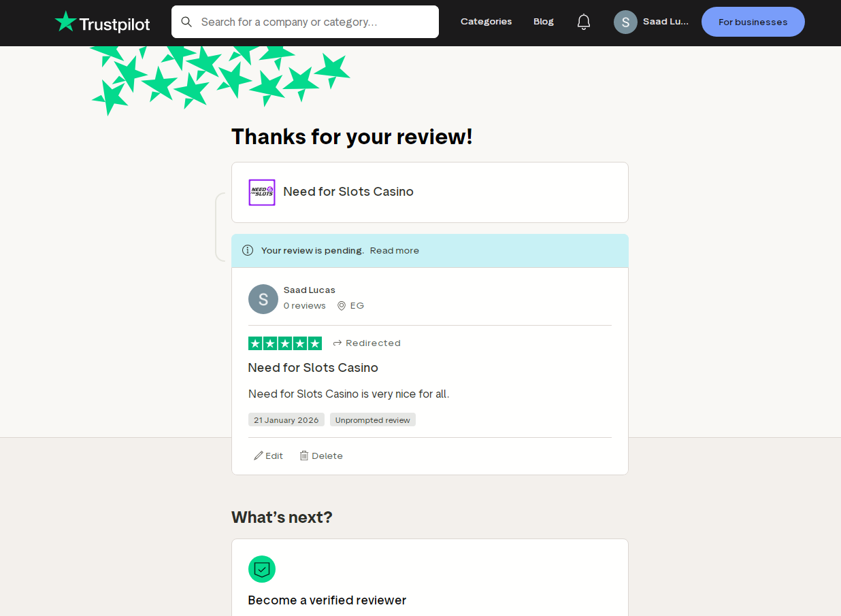Image resolution: width=841 pixels, height=616 pixels.
Task: Click the review title Need for Slots Casino
Action: coord(313,368)
